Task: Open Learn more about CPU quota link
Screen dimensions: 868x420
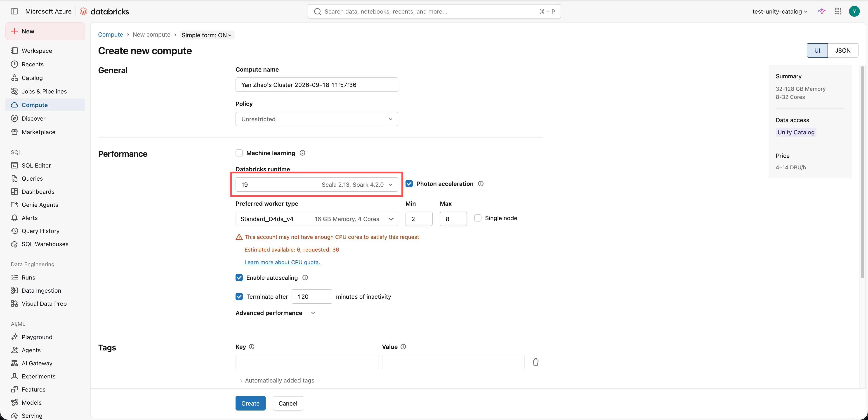Action: click(282, 262)
